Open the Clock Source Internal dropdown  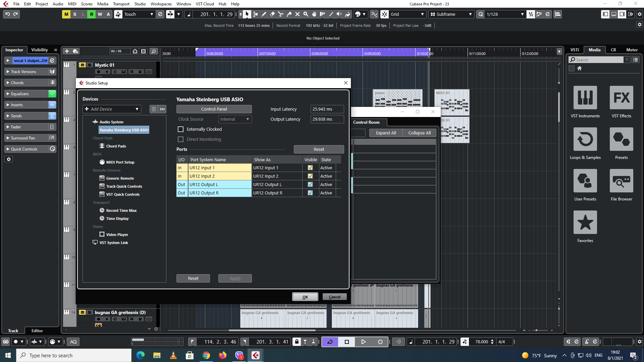(235, 119)
